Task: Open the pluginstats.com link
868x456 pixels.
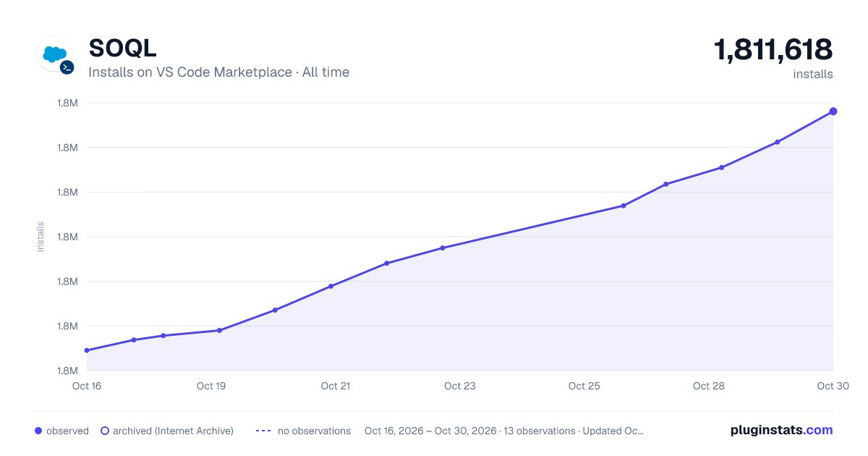Action: point(782,430)
